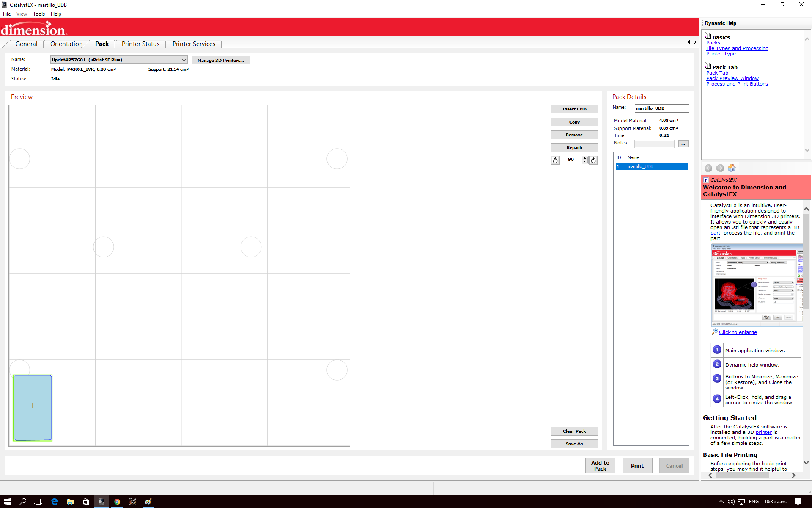Click the Dynamic Help back arrow
The width and height of the screenshot is (812, 508).
(x=708, y=168)
